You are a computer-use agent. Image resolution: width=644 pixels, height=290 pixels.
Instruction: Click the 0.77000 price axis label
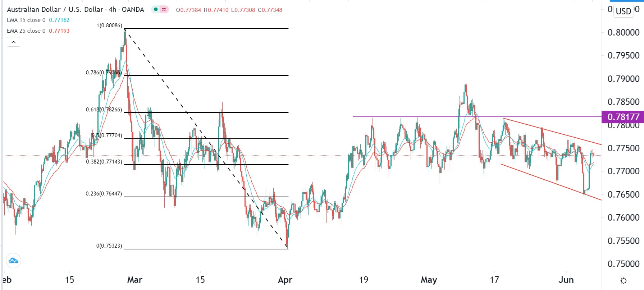tap(624, 171)
